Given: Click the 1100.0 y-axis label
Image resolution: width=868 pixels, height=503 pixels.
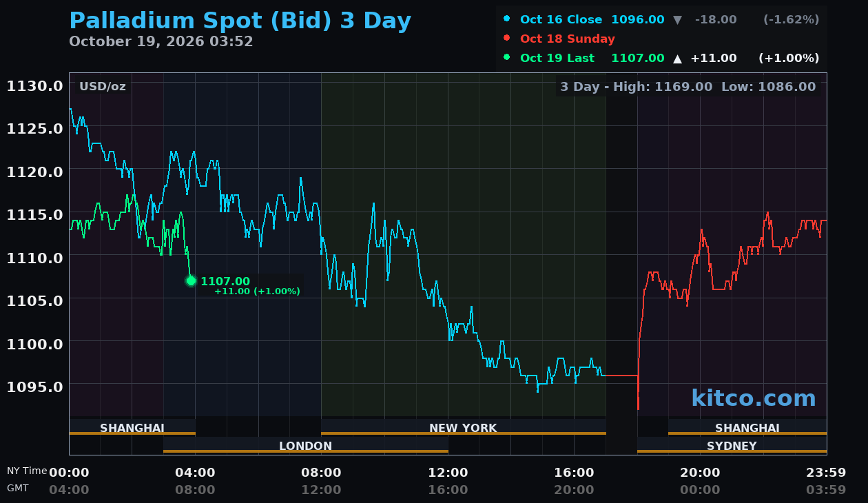Looking at the screenshot, I should pyautogui.click(x=34, y=344).
